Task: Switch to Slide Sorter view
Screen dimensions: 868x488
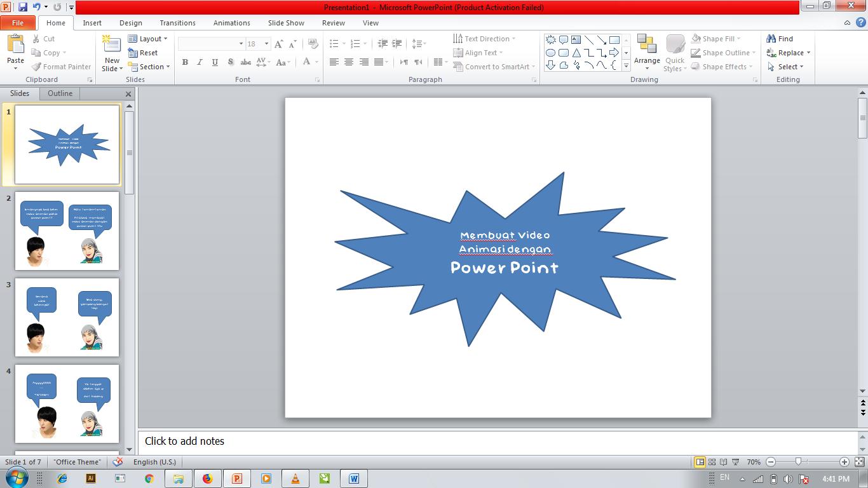Action: click(x=712, y=462)
